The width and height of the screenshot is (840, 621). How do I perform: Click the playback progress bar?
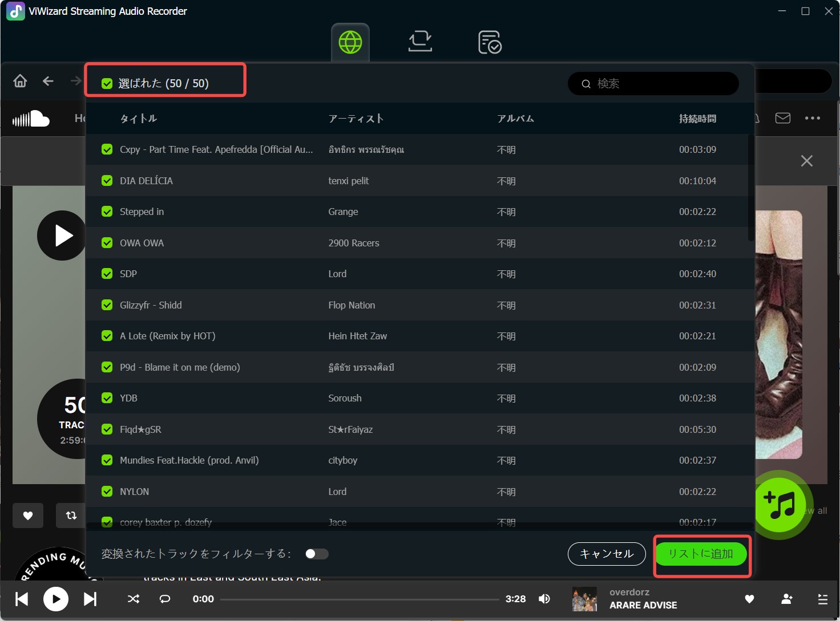(360, 599)
